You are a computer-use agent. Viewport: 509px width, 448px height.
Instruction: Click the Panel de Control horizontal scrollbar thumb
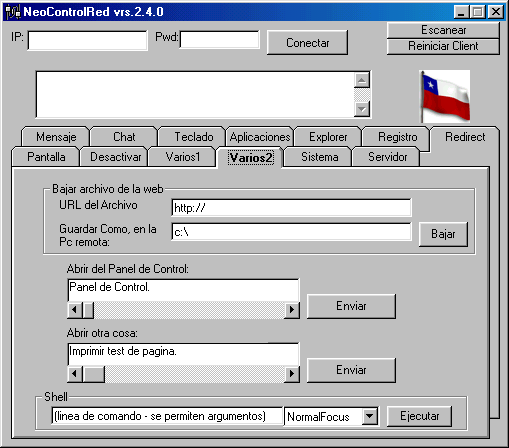point(88,310)
